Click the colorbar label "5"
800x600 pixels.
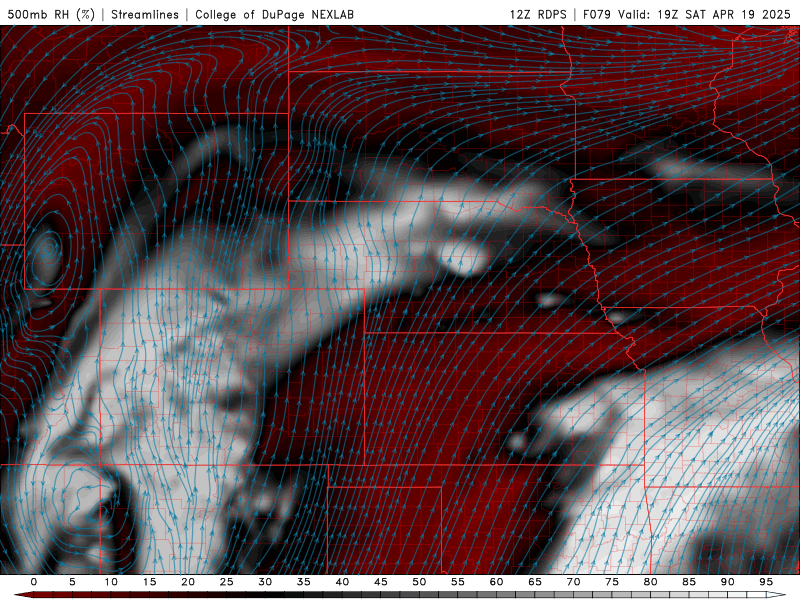tap(72, 582)
